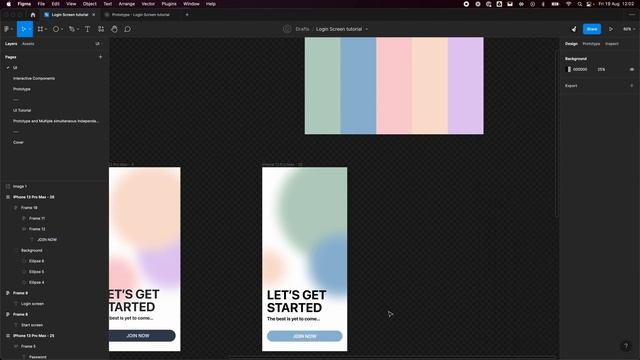640x360 pixels.
Task: Click the image icon of Image 1 layer
Action: [8, 186]
